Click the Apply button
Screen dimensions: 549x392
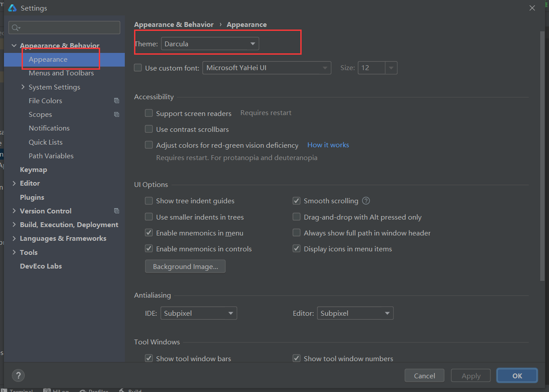471,376
